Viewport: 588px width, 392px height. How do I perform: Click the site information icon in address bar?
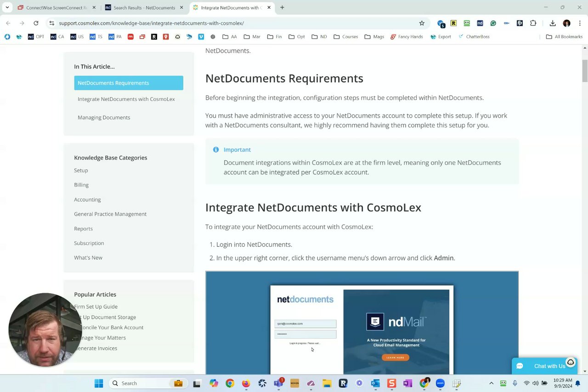[x=51, y=23]
